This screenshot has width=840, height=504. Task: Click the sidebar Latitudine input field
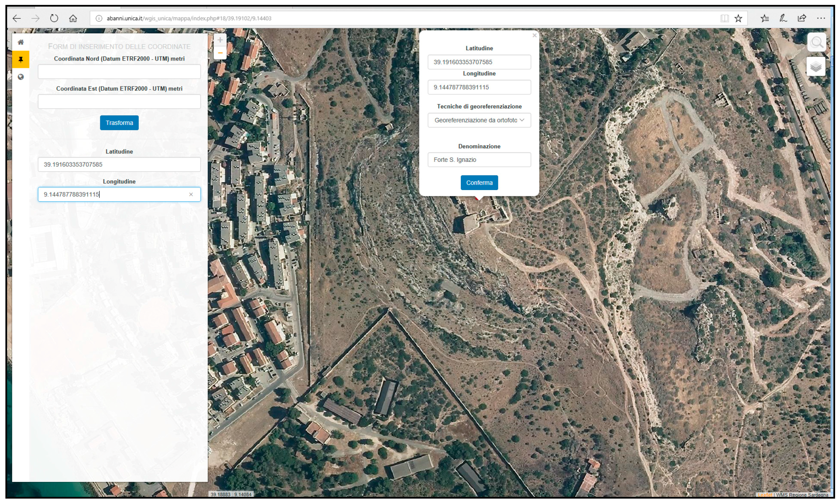(x=119, y=164)
